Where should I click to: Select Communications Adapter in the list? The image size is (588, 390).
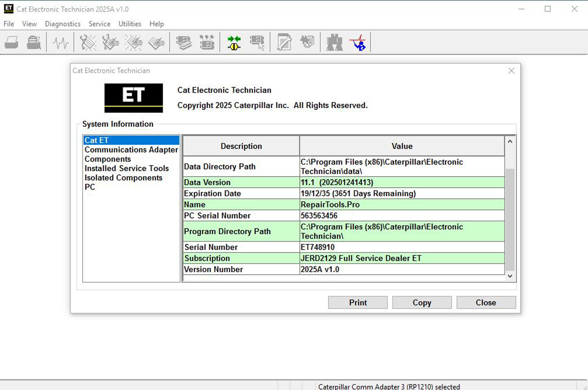tap(131, 150)
